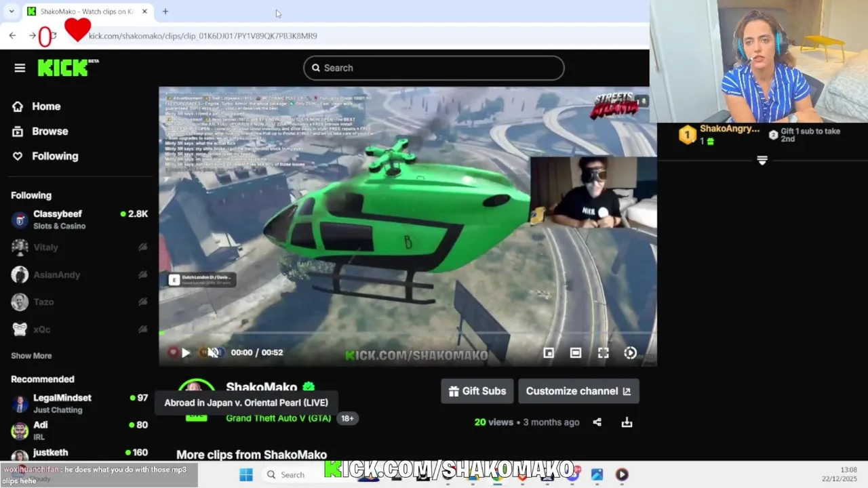This screenshot has width=868, height=488.
Task: Close the ShakoMako browser tab
Action: click(x=144, y=12)
